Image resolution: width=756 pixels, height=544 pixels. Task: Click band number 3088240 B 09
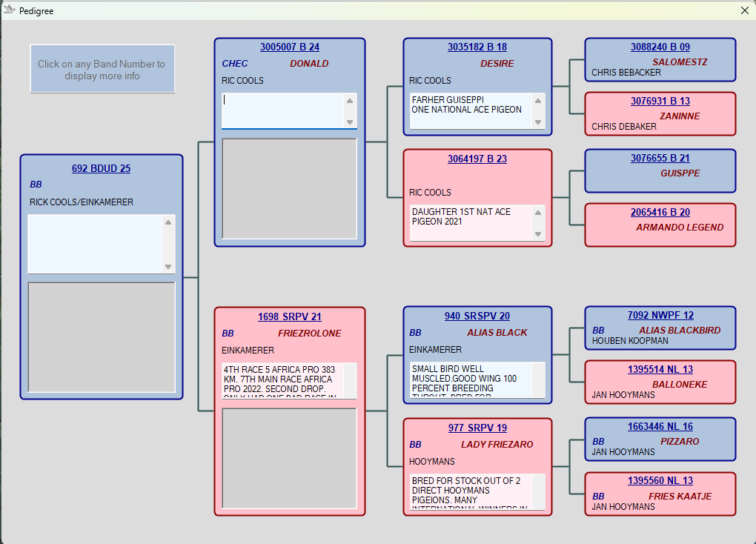pyautogui.click(x=660, y=47)
